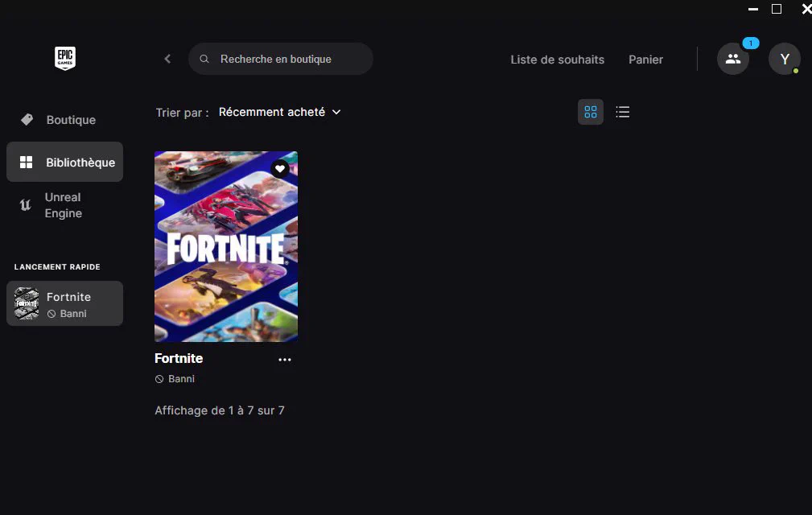Switch to grid view layout

pyautogui.click(x=591, y=112)
